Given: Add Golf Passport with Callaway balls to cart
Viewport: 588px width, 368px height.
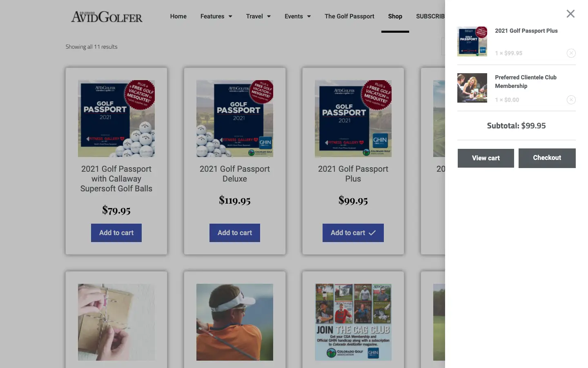Looking at the screenshot, I should [116, 233].
